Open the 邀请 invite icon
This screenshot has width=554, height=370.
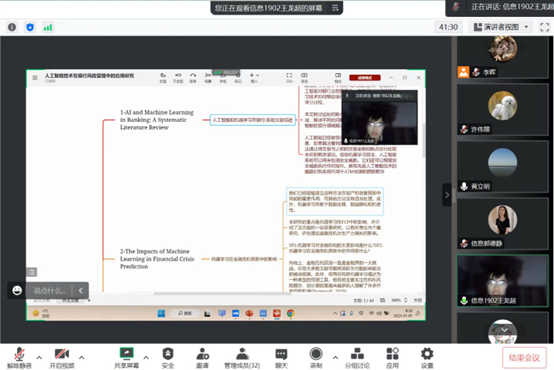click(x=202, y=353)
